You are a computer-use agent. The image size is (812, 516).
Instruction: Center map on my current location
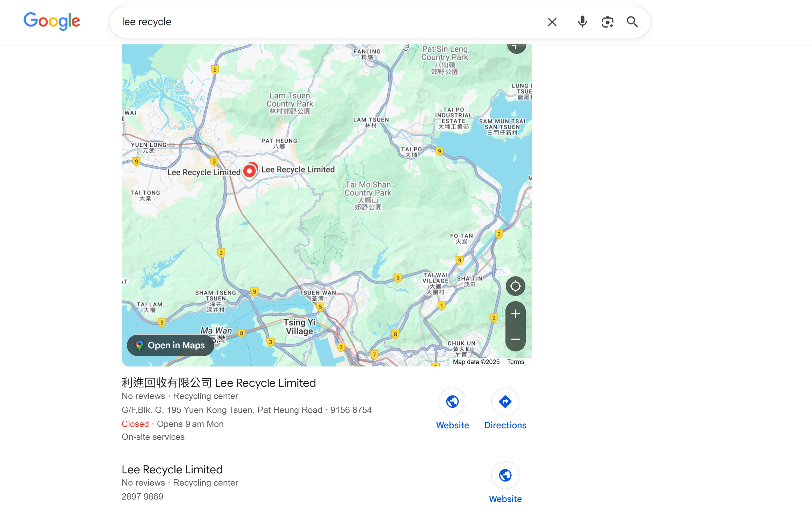coord(515,286)
